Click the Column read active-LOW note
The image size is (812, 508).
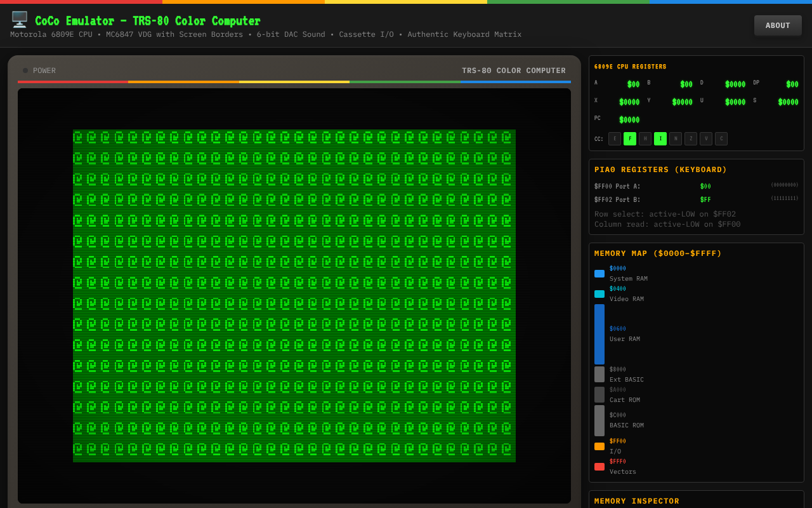(x=667, y=224)
